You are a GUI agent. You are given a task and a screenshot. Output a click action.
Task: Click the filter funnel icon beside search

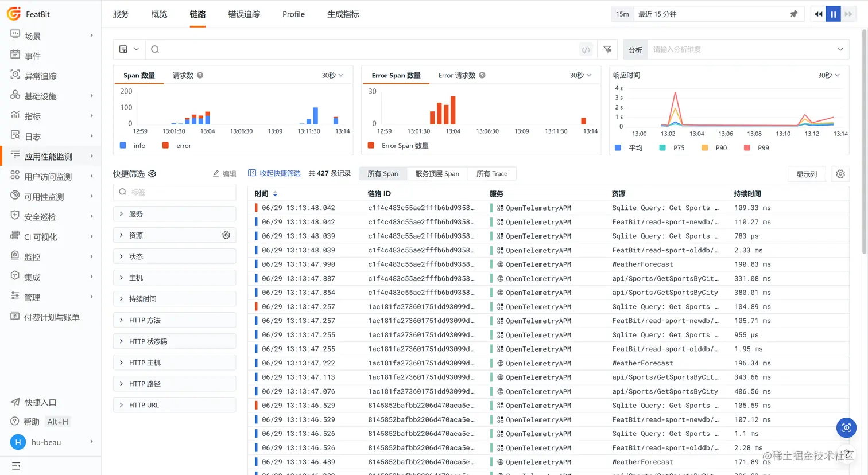click(607, 49)
